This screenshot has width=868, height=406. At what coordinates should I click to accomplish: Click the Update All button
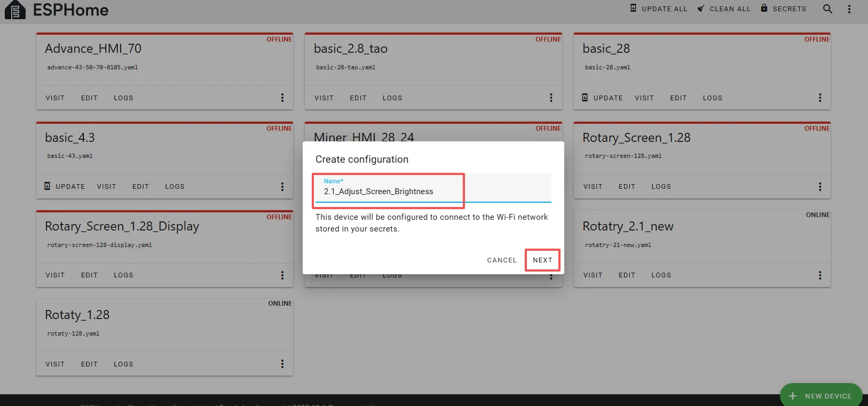pos(659,9)
